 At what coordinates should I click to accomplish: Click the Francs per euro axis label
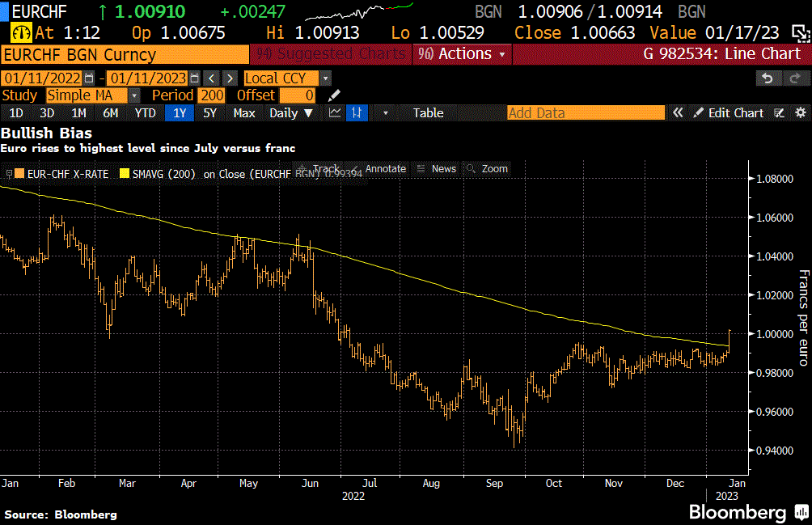(803, 318)
